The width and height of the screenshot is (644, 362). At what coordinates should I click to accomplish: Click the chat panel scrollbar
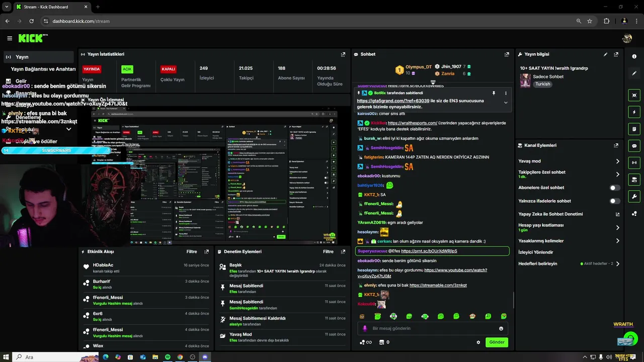point(513,300)
